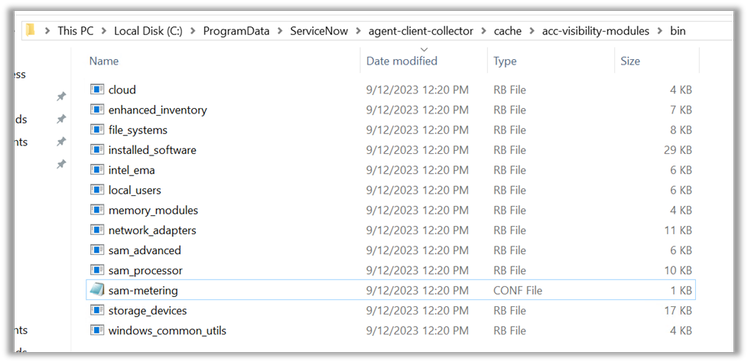
Task: Expand the chevron after ServiceNow breadcrumb
Action: point(358,31)
